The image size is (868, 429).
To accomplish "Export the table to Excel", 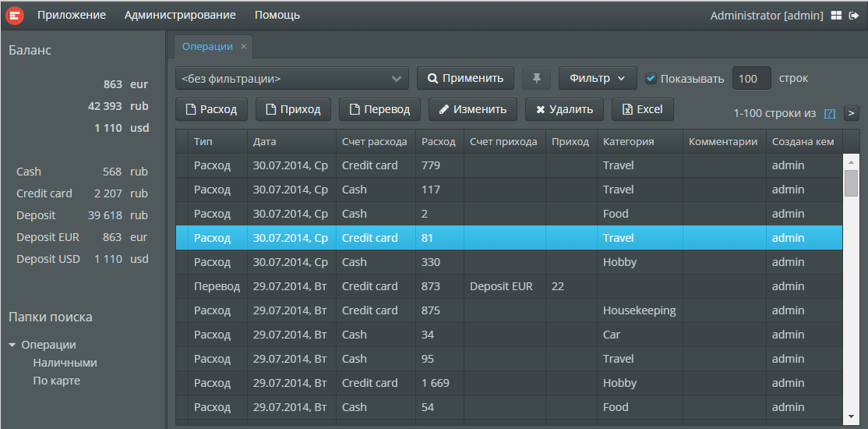I will tap(642, 109).
